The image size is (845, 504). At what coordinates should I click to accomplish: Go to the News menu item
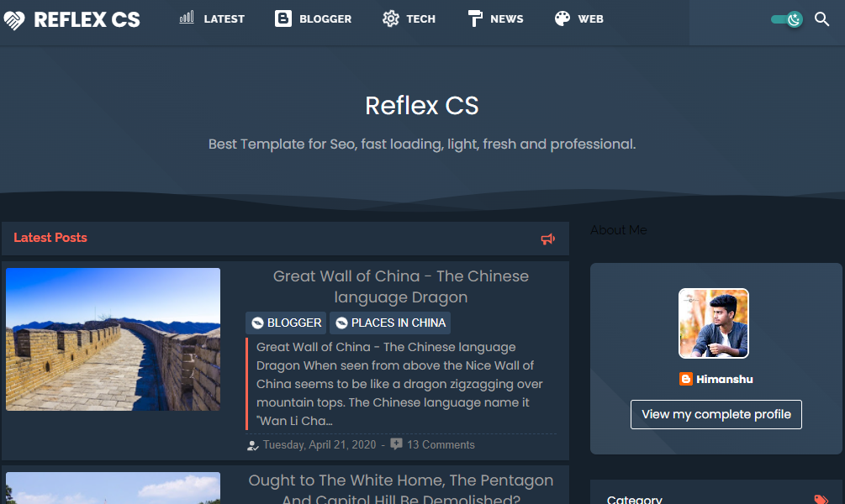coord(495,18)
